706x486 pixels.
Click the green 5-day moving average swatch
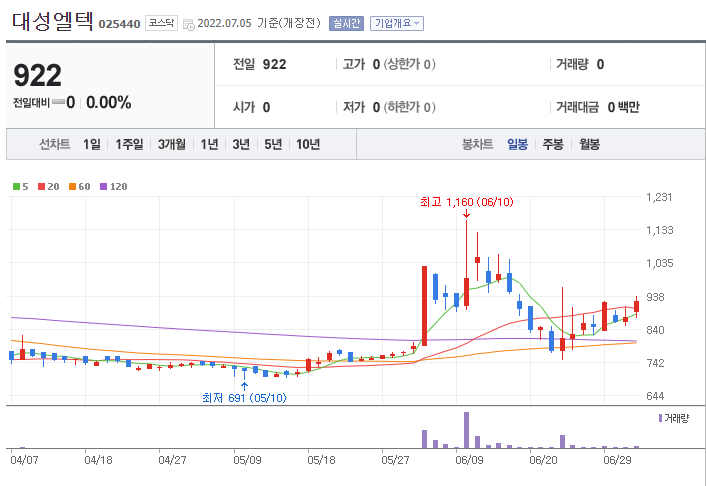click(16, 186)
